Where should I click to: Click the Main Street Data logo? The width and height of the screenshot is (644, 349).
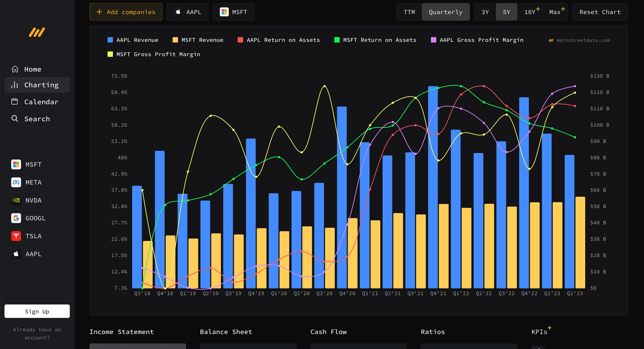(37, 32)
